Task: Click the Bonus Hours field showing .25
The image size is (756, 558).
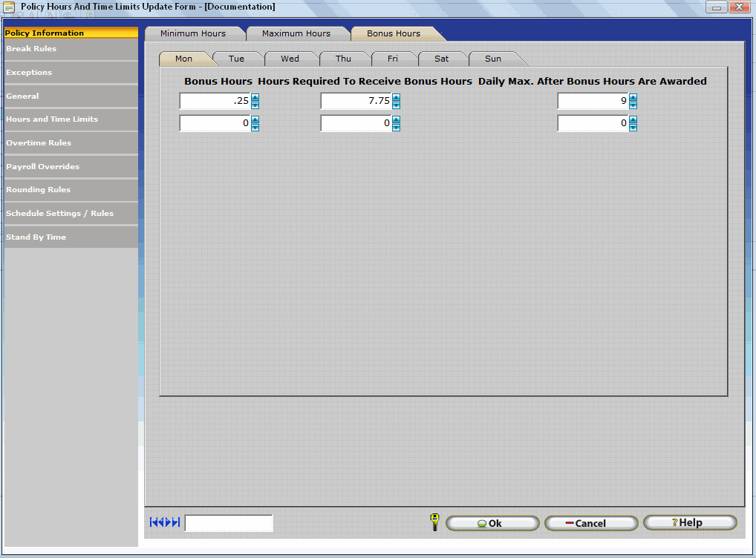Action: 215,101
